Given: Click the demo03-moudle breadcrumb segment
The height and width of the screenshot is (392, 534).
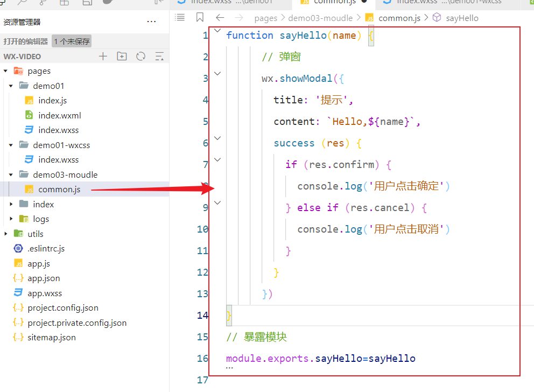Looking at the screenshot, I should pos(320,18).
